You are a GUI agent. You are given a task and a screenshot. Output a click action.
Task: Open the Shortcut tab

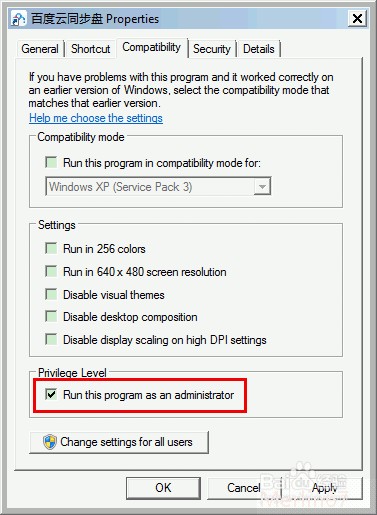pyautogui.click(x=91, y=49)
